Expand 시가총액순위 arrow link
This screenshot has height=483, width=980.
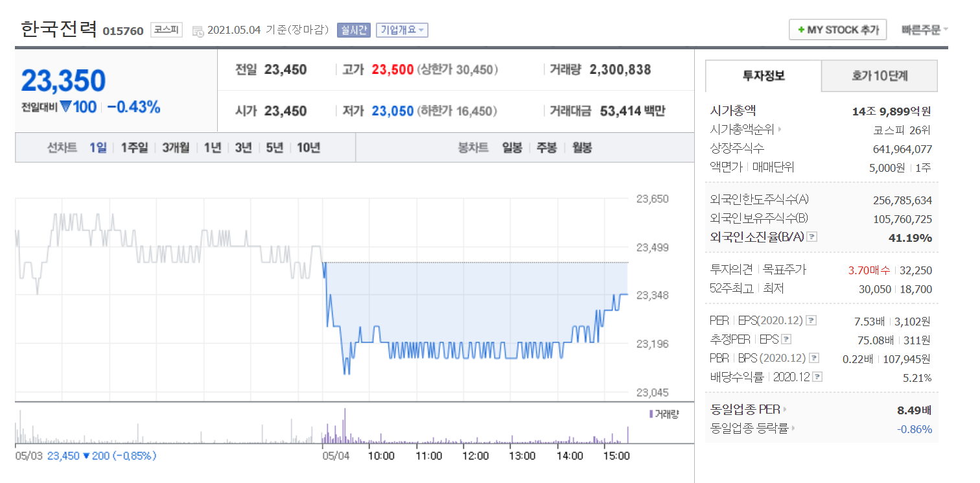(x=780, y=130)
